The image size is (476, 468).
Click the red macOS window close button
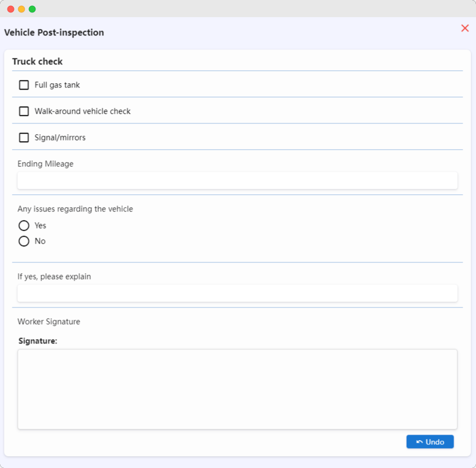click(x=11, y=9)
